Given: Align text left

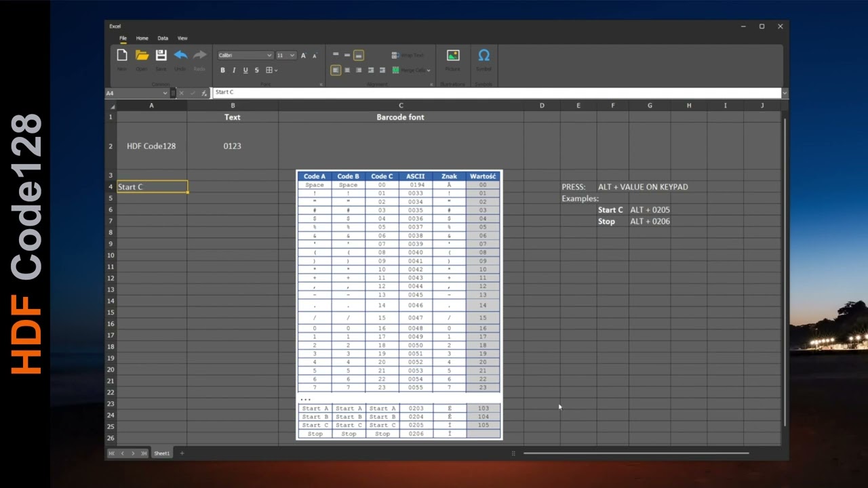Looking at the screenshot, I should (335, 70).
